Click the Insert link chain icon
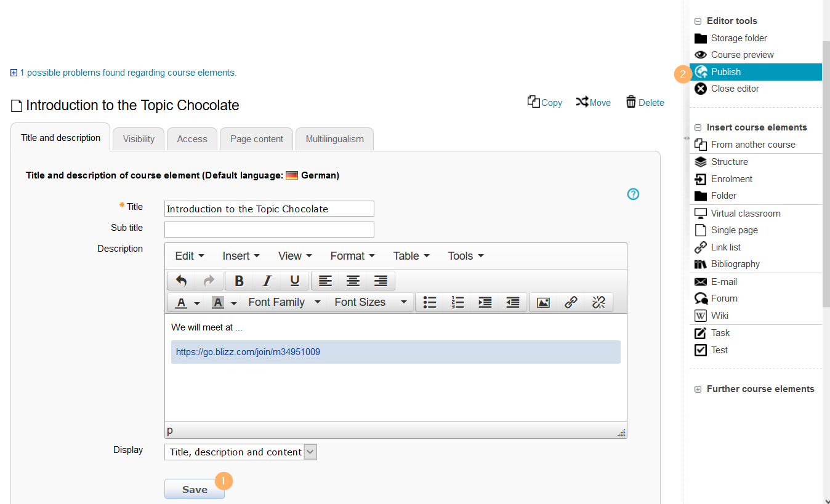 571,303
